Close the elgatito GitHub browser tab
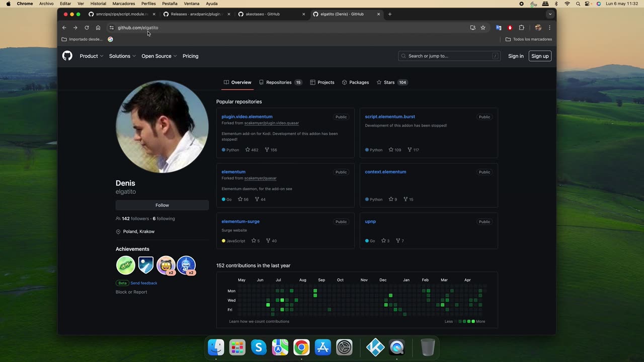The image size is (644, 362). [379, 14]
